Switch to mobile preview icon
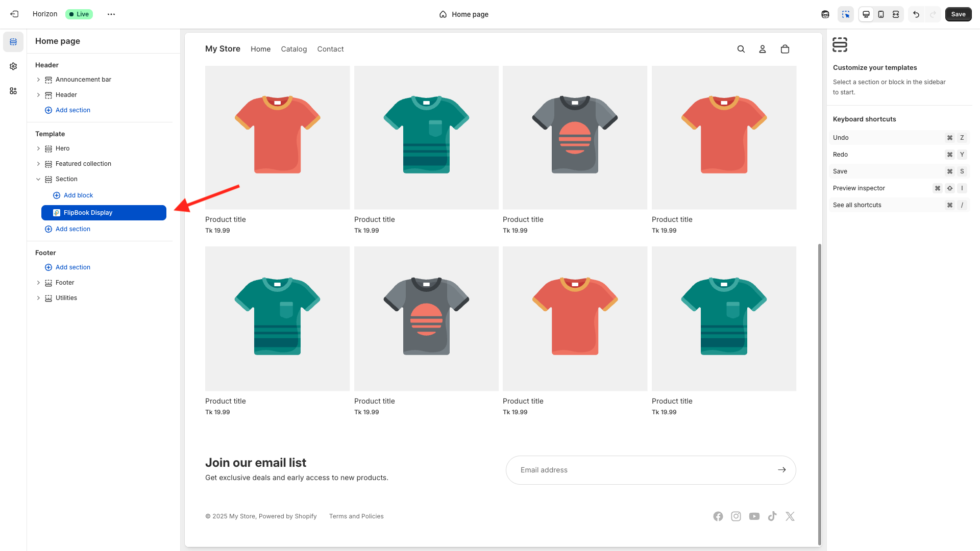Image resolution: width=980 pixels, height=551 pixels. pos(881,14)
